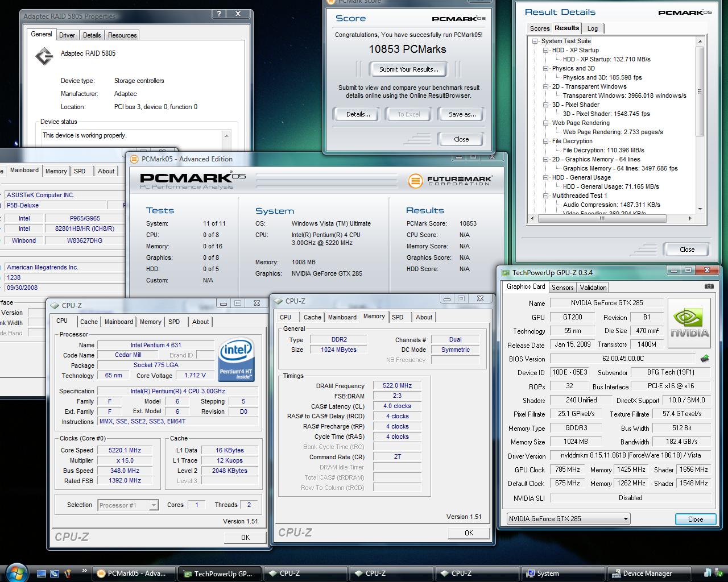
Task: Open Cache tab in CPU-Z CPU window
Action: pos(89,322)
